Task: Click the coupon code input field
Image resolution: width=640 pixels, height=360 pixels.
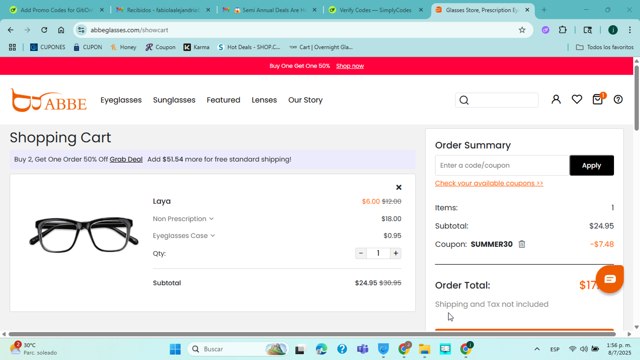Action: 502,165
